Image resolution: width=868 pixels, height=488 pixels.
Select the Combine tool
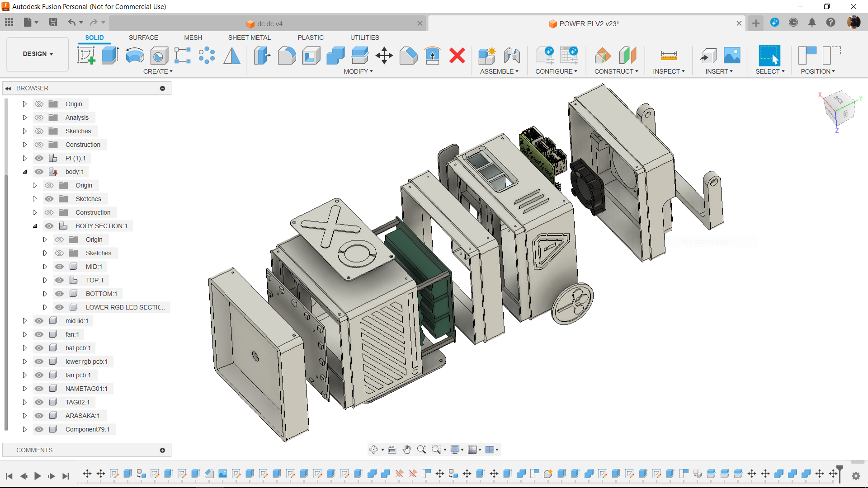335,56
